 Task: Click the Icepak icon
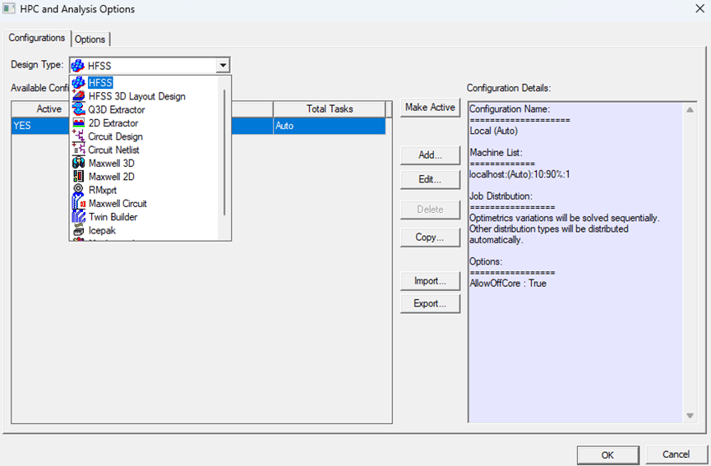click(78, 230)
